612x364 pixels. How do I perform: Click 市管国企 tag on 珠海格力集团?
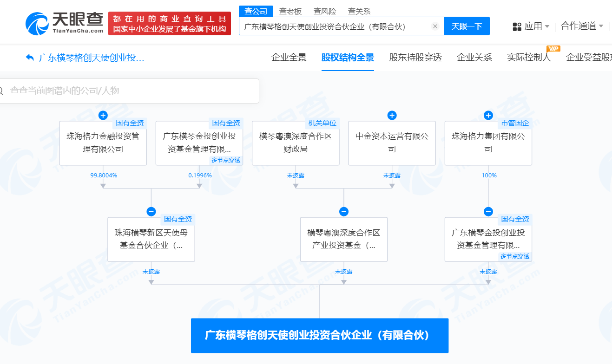pyautogui.click(x=515, y=123)
